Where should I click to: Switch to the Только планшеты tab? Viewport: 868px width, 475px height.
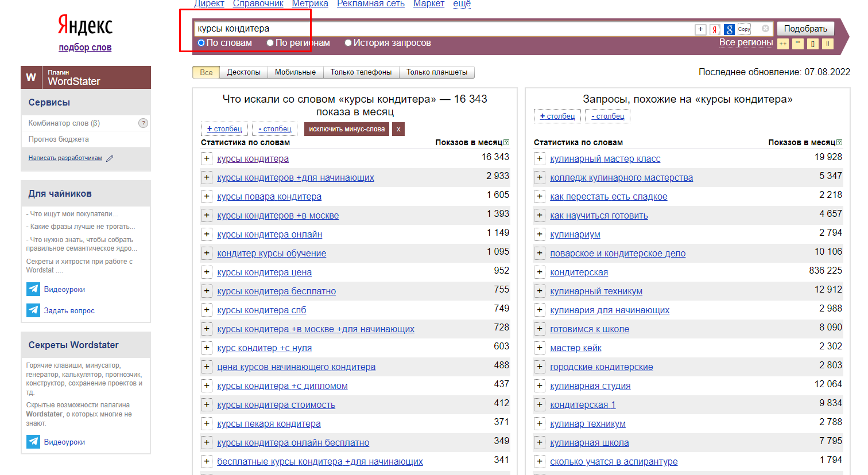pos(437,72)
